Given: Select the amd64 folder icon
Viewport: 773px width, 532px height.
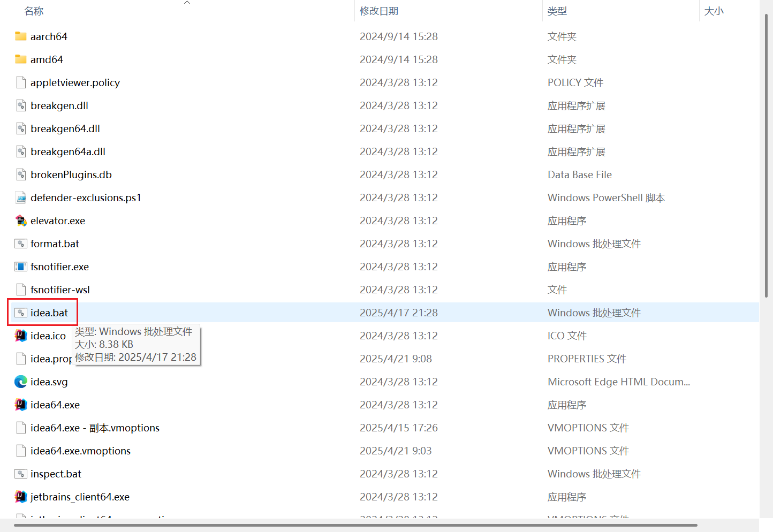Looking at the screenshot, I should click(x=21, y=59).
